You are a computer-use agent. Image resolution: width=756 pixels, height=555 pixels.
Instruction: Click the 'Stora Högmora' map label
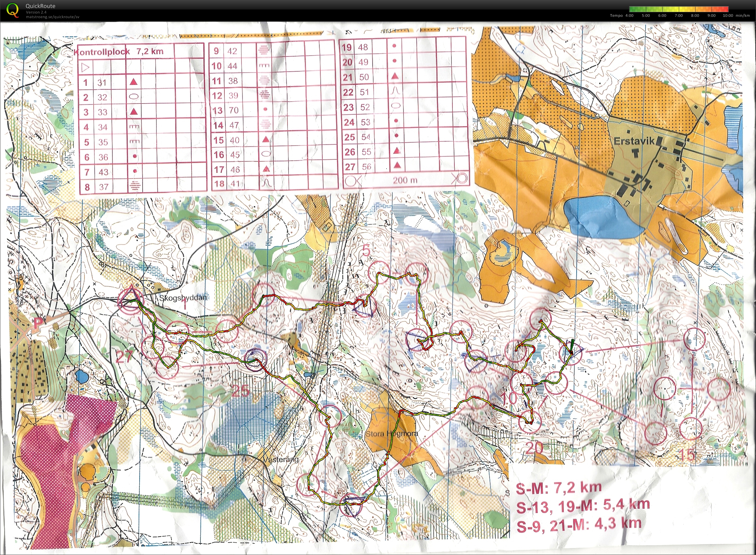pyautogui.click(x=392, y=433)
